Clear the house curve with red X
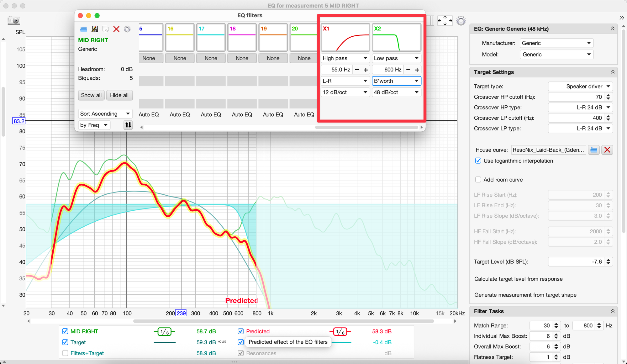This screenshot has height=364, width=627. click(x=607, y=150)
